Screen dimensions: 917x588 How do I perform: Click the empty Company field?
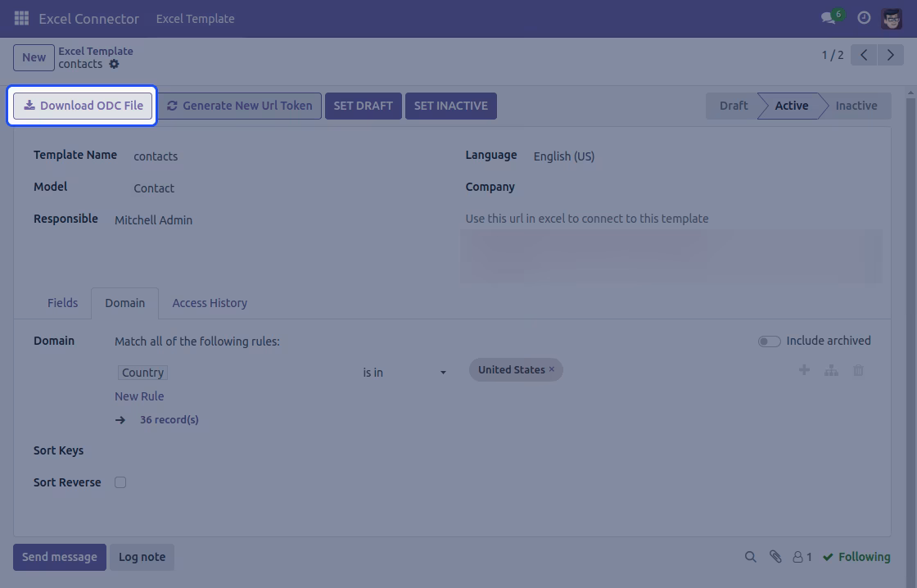tap(702, 188)
